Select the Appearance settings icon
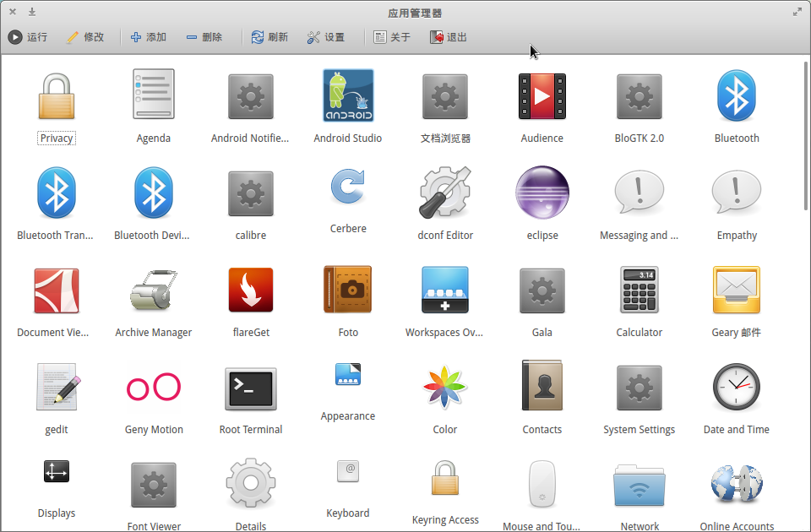Screen dimensions: 811x532 point(348,374)
